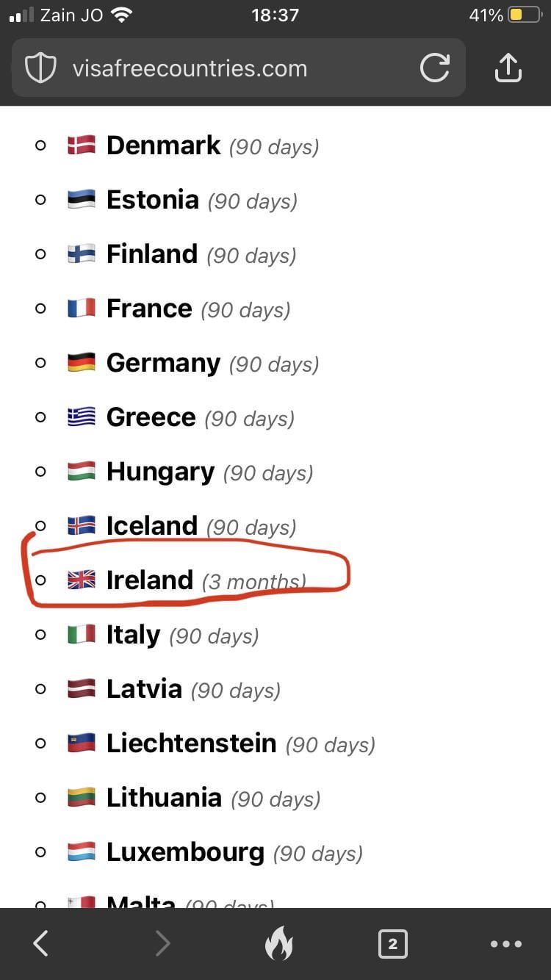Tap the Greece flag icon
The width and height of the screenshot is (551, 980).
[x=82, y=417]
